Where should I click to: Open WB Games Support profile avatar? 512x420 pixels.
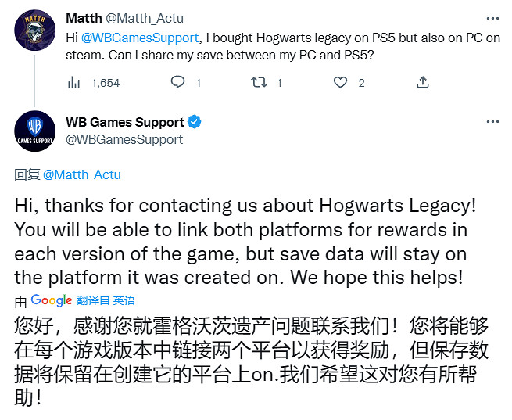click(x=35, y=131)
